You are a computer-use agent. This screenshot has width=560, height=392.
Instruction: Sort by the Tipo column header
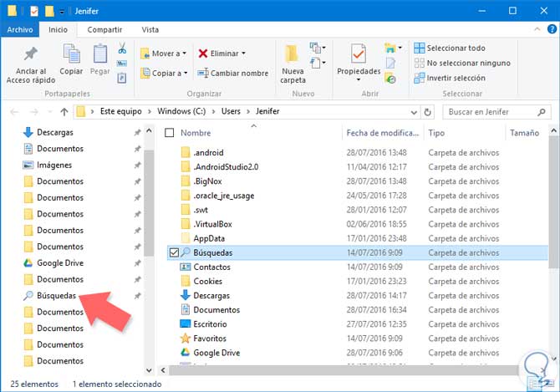(436, 133)
